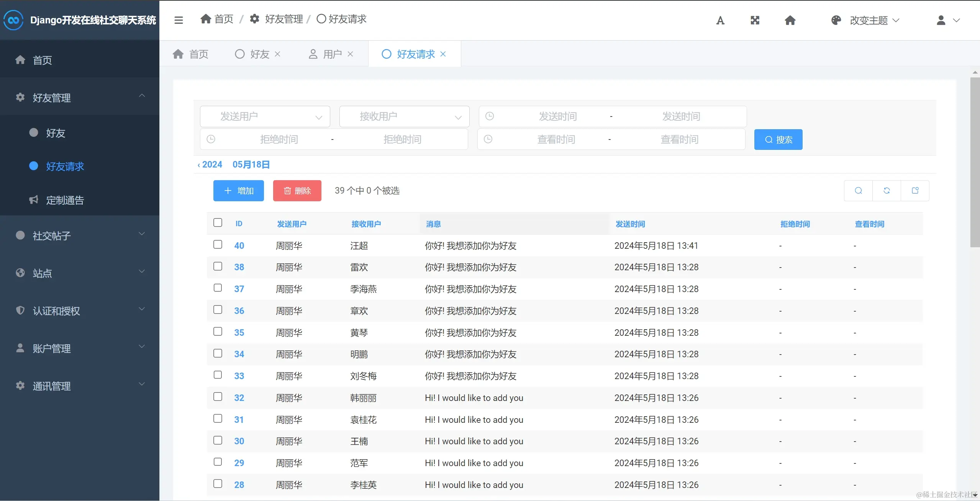Screen dimensions: 980x501
Task: Click the house icon in the top toolbar
Action: [x=790, y=20]
